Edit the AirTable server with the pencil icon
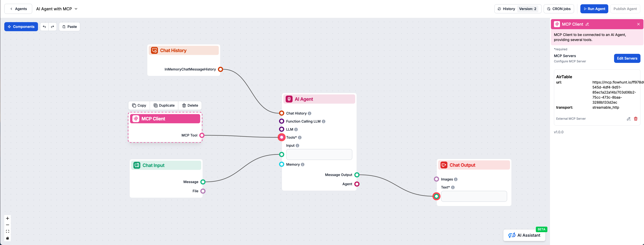Viewport: 644px width, 245px height. pyautogui.click(x=628, y=118)
